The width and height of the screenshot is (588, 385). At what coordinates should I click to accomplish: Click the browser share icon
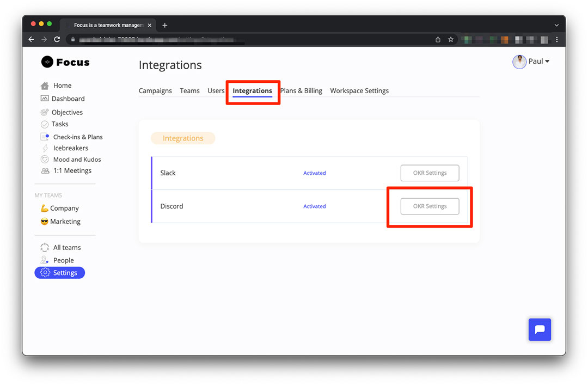438,39
